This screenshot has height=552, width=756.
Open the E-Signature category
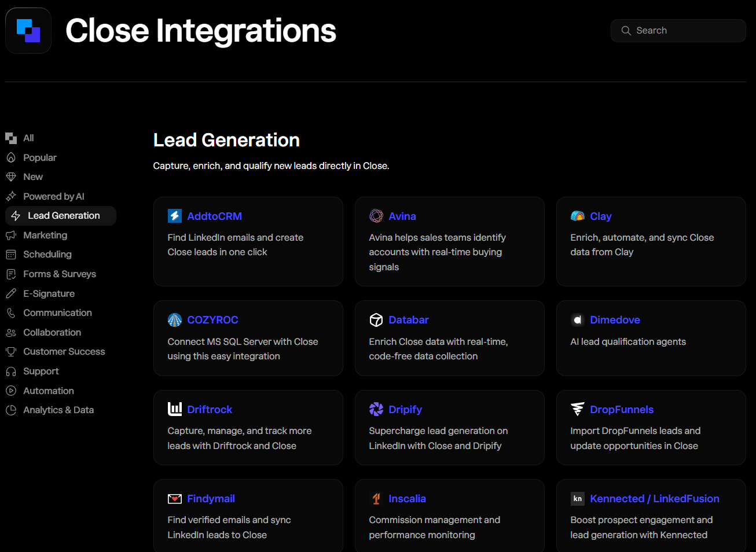point(49,294)
